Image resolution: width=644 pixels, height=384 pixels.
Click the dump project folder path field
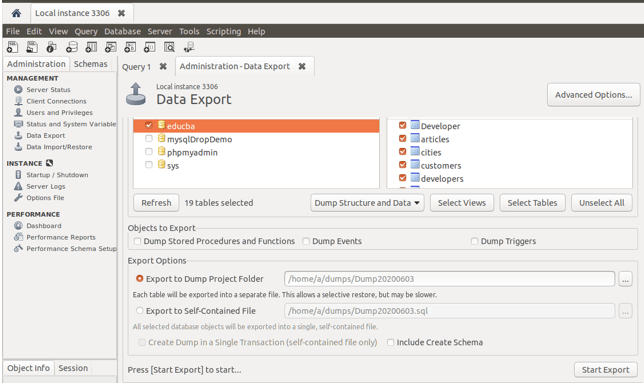click(449, 279)
